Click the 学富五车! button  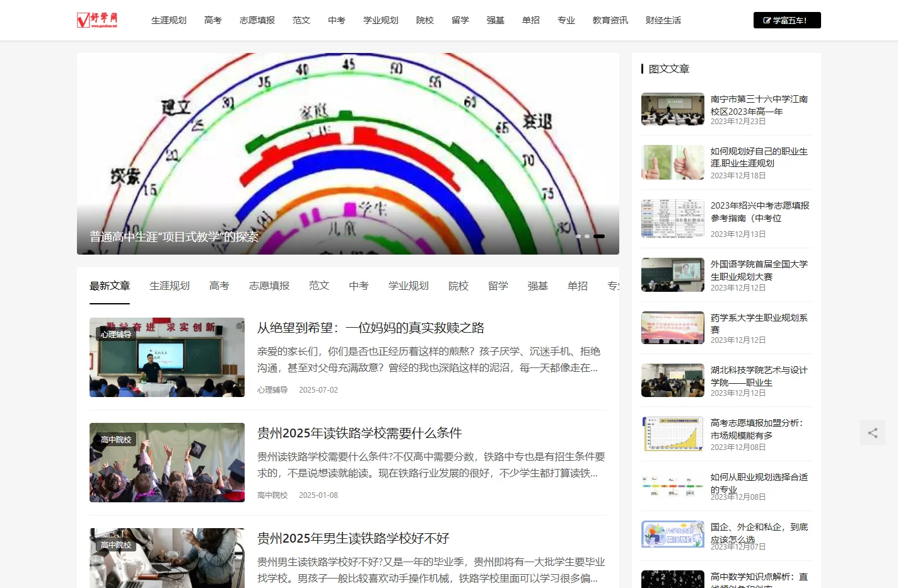click(x=787, y=20)
